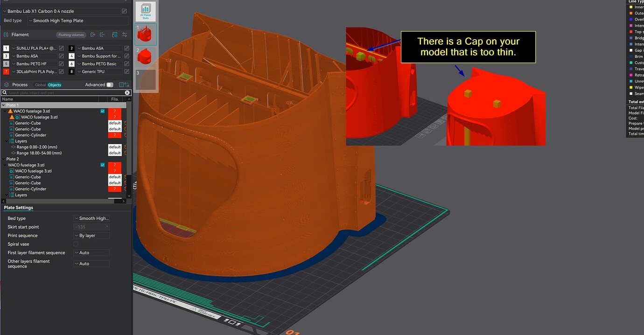Select the Plate Settings tab
The image size is (644, 335).
[18, 208]
